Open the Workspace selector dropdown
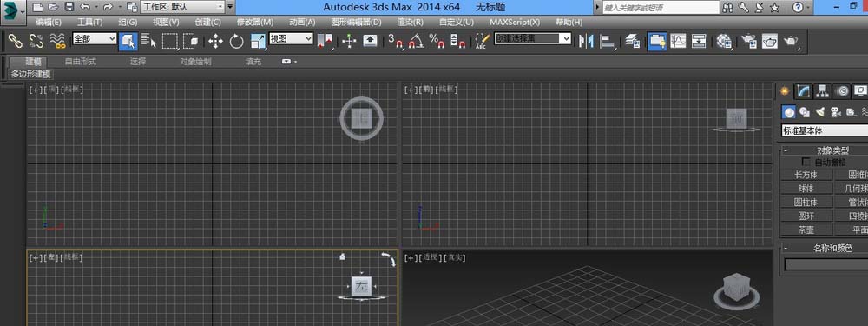This screenshot has height=326, width=868. 183,7
